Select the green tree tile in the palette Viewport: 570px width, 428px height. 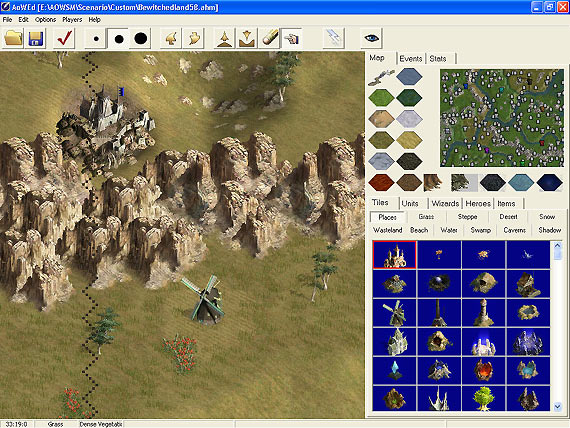[483, 399]
